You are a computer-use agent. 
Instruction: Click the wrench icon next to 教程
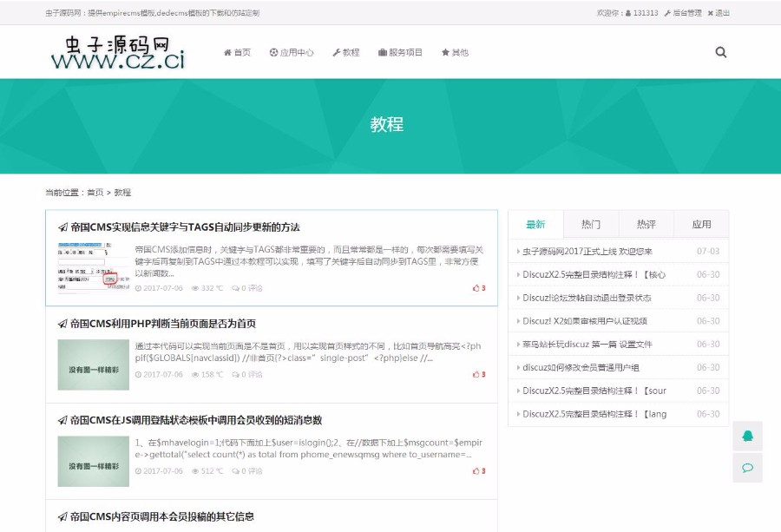point(337,52)
